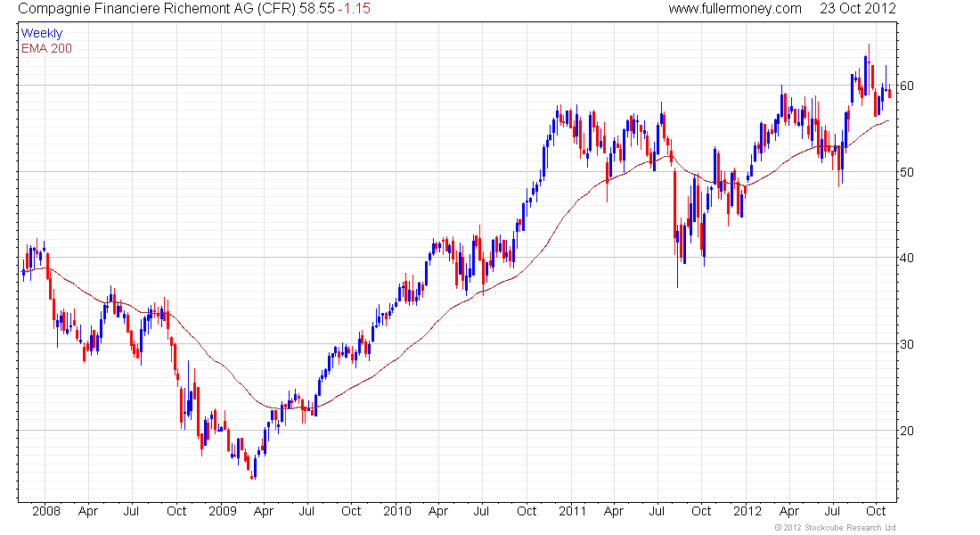
Task: Click the x-axis label '2008'
Action: pyautogui.click(x=46, y=511)
